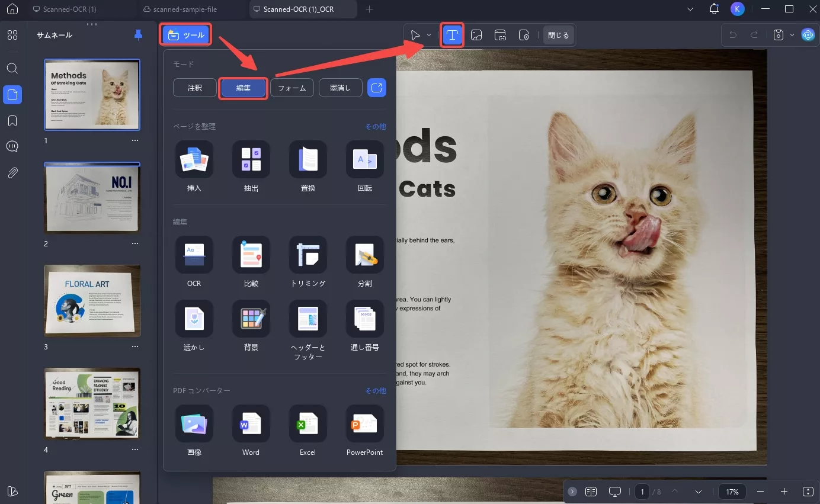Select the text edit T tool
Viewport: 820px width, 504px height.
(x=452, y=36)
